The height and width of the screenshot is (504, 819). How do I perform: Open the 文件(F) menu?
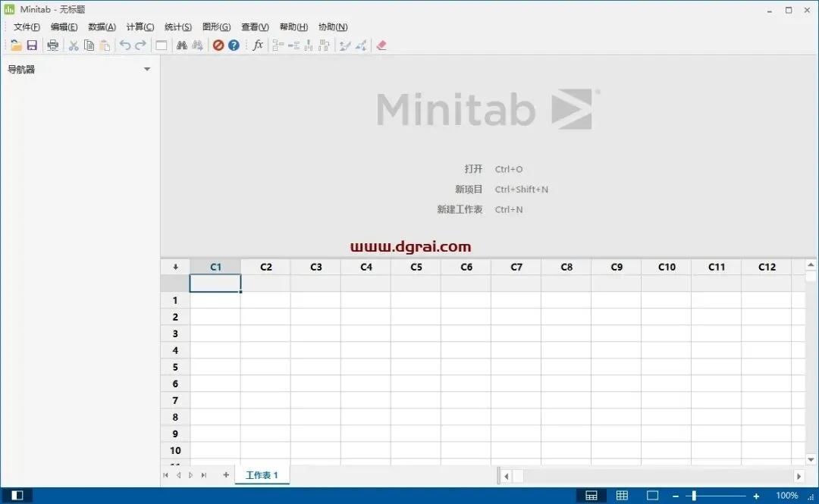coord(27,27)
